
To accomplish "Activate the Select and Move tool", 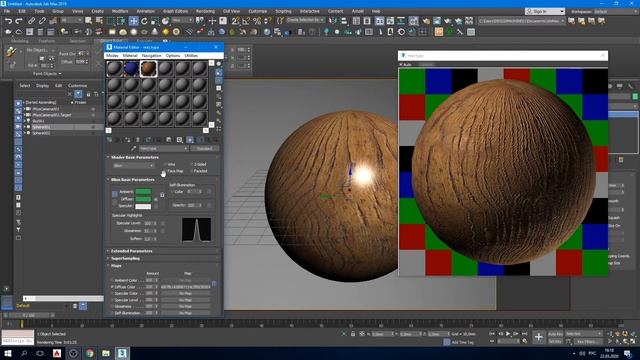I will click(x=133, y=20).
